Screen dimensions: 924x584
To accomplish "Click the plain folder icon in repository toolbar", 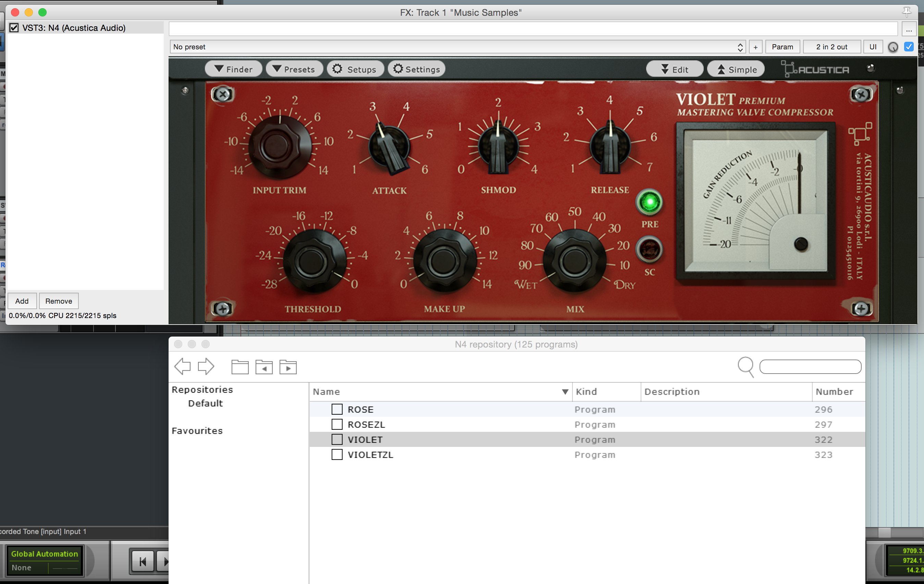I will 240,367.
